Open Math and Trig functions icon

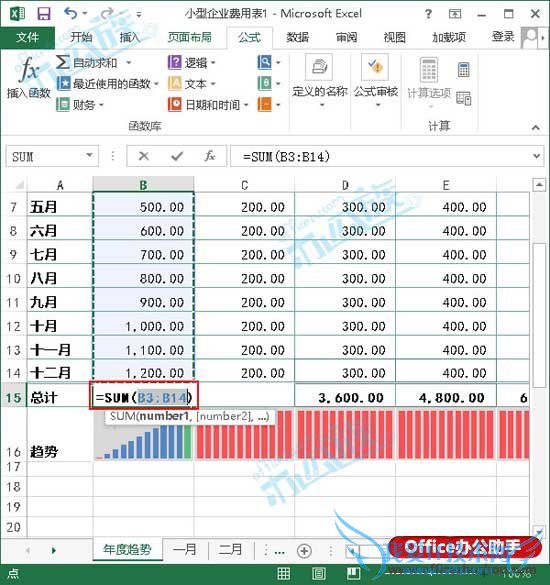click(265, 83)
